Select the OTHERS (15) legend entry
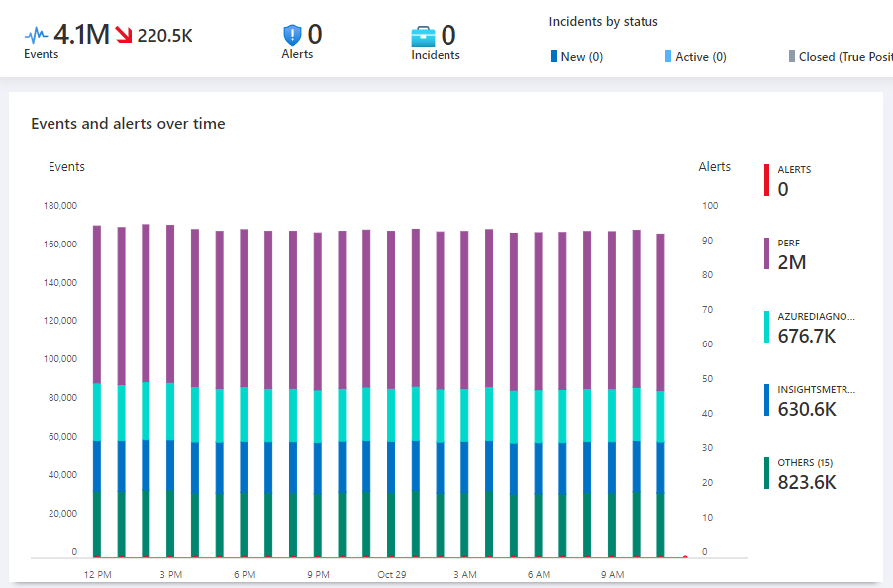893x588 pixels. [808, 473]
